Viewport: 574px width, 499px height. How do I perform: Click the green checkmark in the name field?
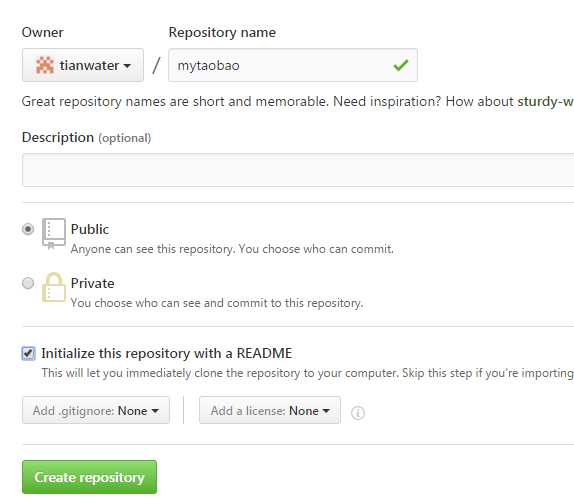(400, 66)
